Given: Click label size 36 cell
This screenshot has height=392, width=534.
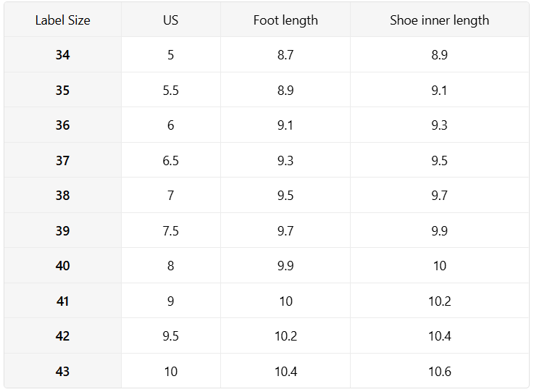Looking at the screenshot, I should pos(63,125).
